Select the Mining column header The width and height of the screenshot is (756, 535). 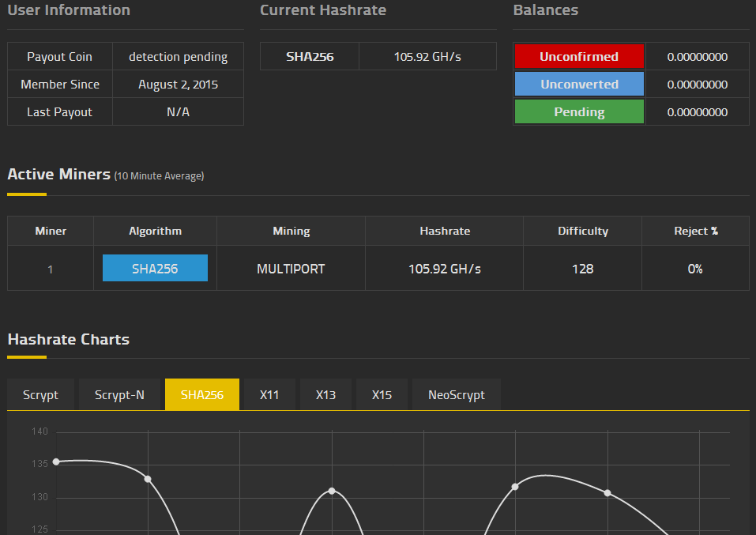click(x=291, y=231)
